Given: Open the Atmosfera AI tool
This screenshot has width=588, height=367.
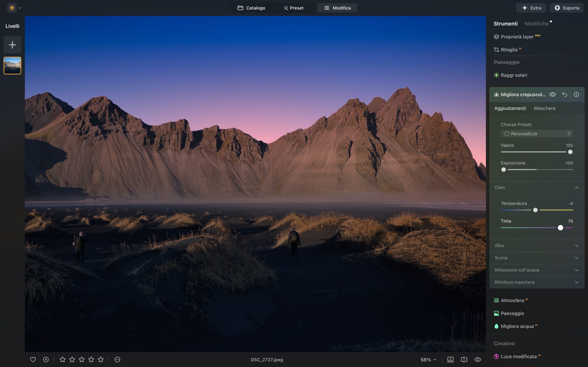Looking at the screenshot, I should click(513, 300).
